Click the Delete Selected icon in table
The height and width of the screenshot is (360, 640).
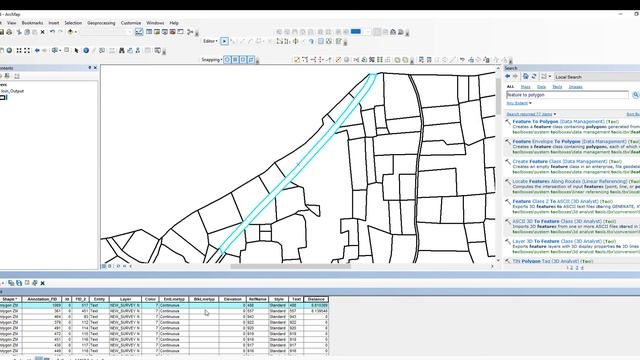coord(42,283)
